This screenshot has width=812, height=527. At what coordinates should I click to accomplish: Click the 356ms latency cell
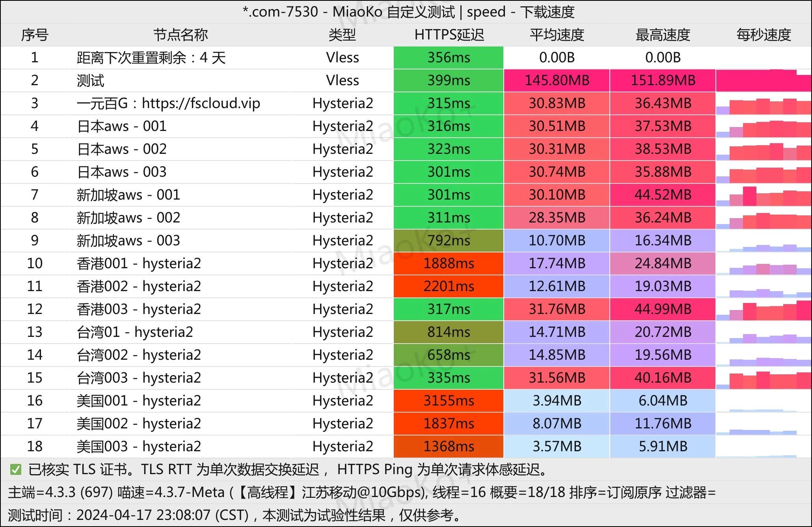point(449,58)
